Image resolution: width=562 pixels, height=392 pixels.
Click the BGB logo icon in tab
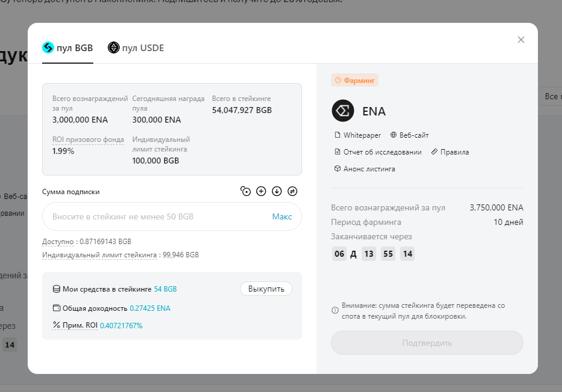[x=48, y=47]
